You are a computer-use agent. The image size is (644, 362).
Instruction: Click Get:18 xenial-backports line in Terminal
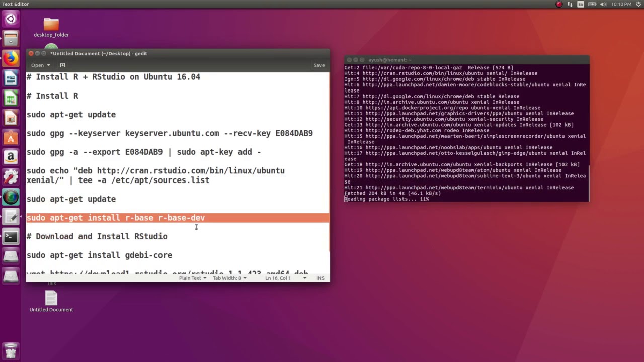pos(462,164)
